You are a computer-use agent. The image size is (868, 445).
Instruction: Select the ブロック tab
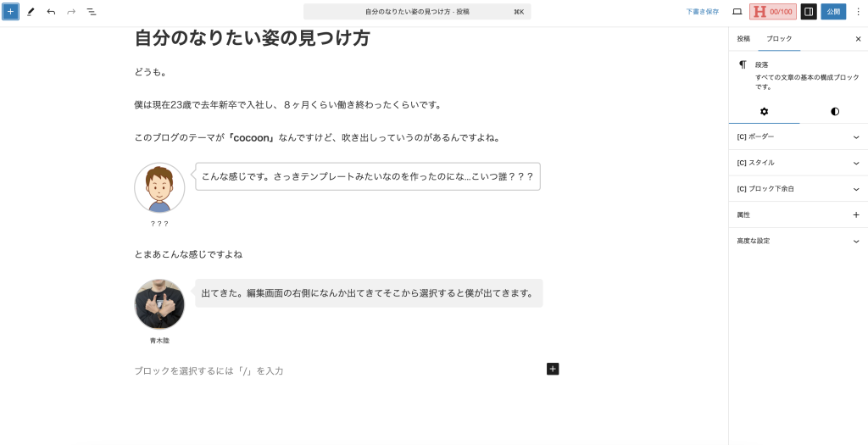point(779,39)
